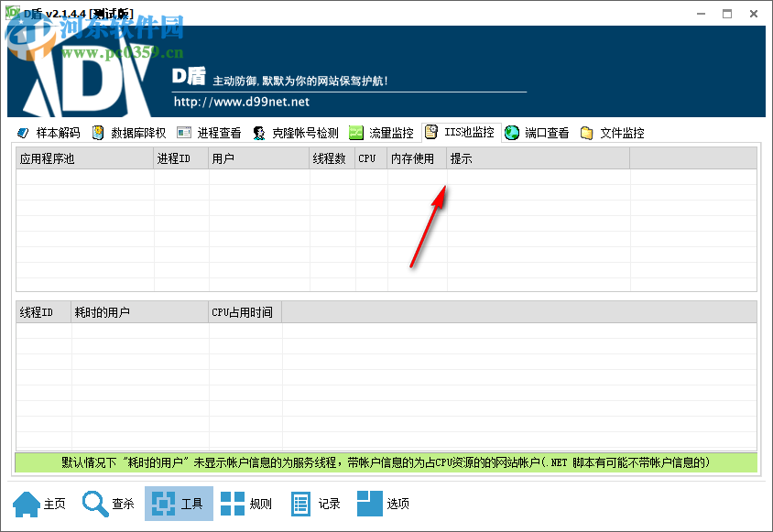Click the 样本解码 tab icon

(x=23, y=133)
